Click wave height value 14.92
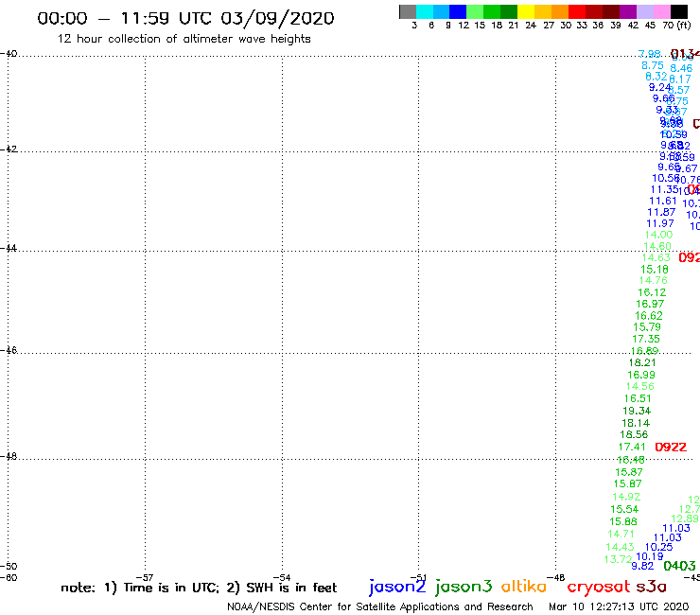The height and width of the screenshot is (615, 700). coord(626,497)
